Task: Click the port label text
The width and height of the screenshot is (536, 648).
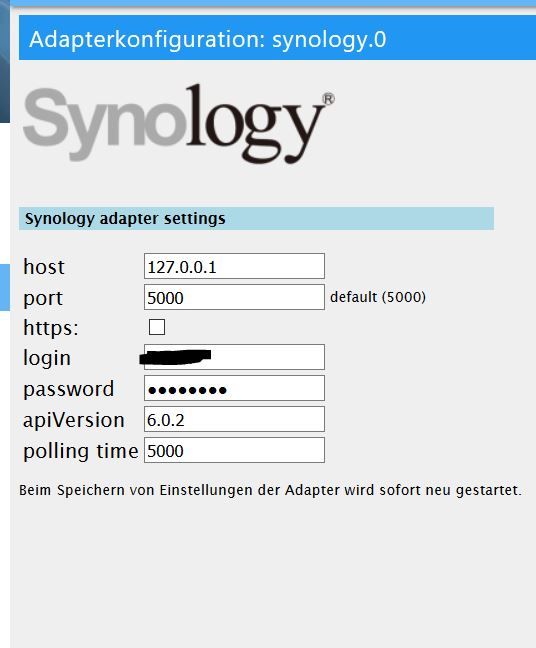Action: [43, 298]
